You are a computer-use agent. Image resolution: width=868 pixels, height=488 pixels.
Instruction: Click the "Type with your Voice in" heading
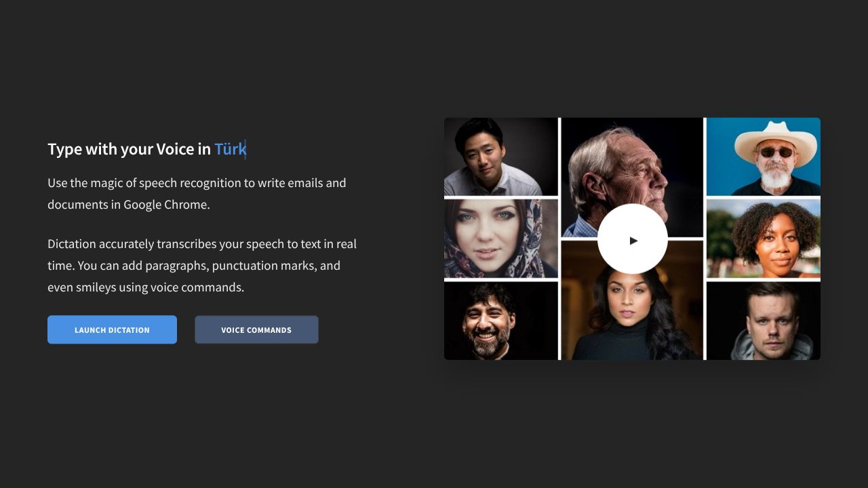[x=129, y=149]
